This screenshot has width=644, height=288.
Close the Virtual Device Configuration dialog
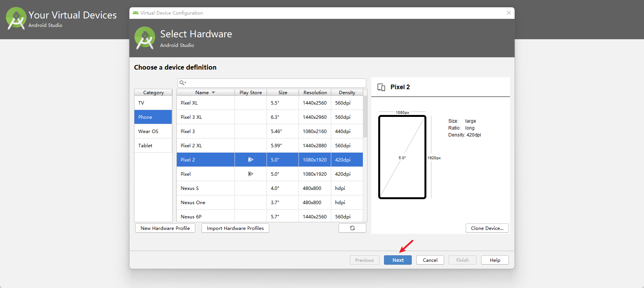pos(509,13)
